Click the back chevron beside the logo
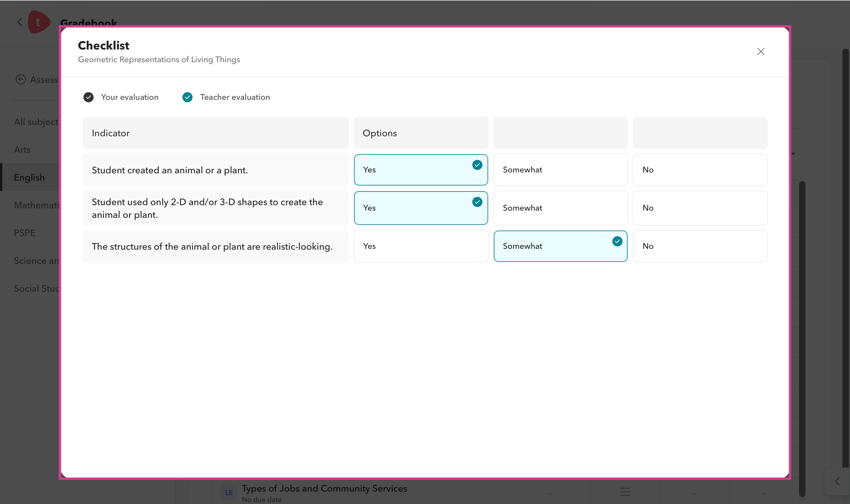Image resolution: width=850 pixels, height=504 pixels. [20, 22]
